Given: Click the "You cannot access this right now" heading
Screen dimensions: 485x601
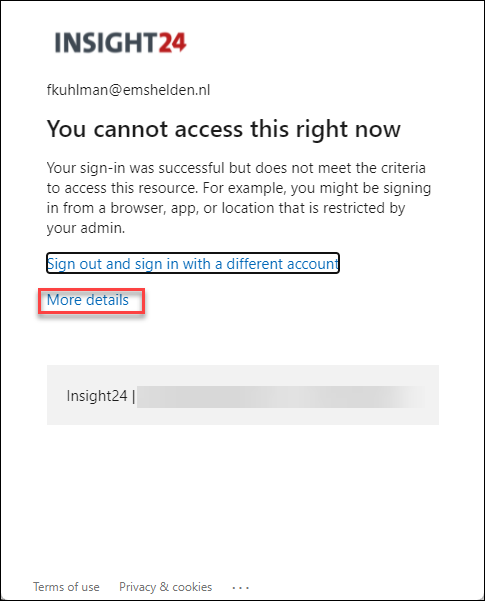Looking at the screenshot, I should 224,129.
